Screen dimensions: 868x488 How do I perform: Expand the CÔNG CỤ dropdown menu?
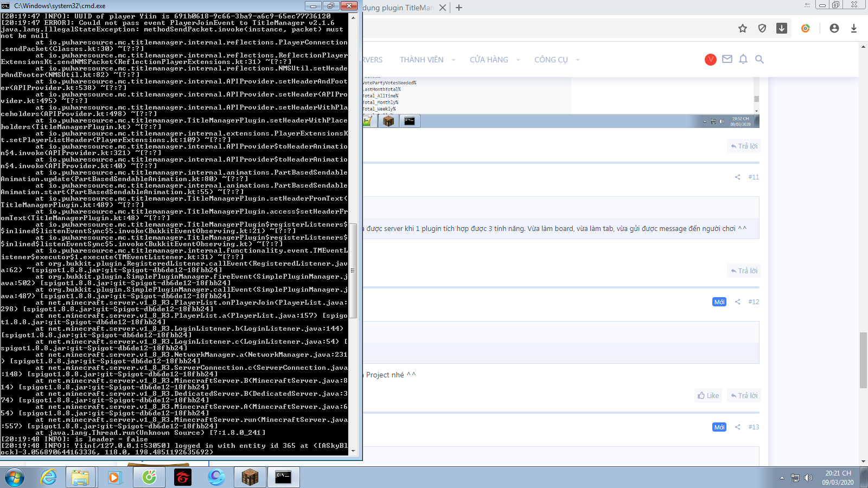(x=578, y=60)
